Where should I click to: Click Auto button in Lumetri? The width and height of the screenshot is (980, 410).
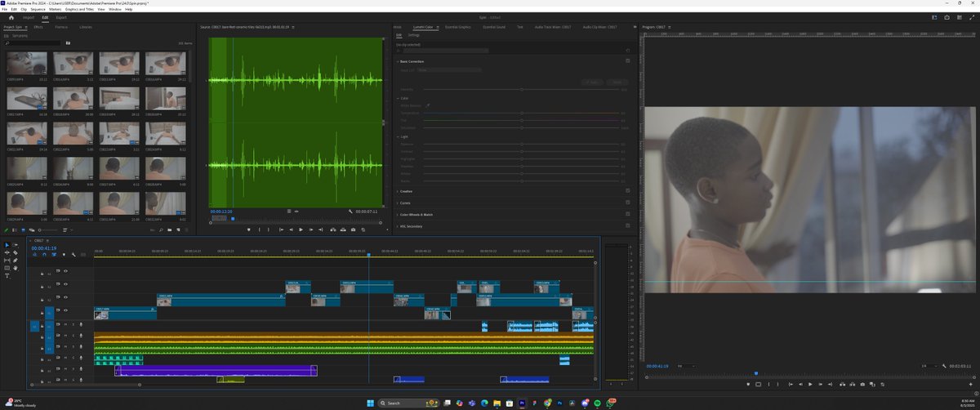point(593,82)
